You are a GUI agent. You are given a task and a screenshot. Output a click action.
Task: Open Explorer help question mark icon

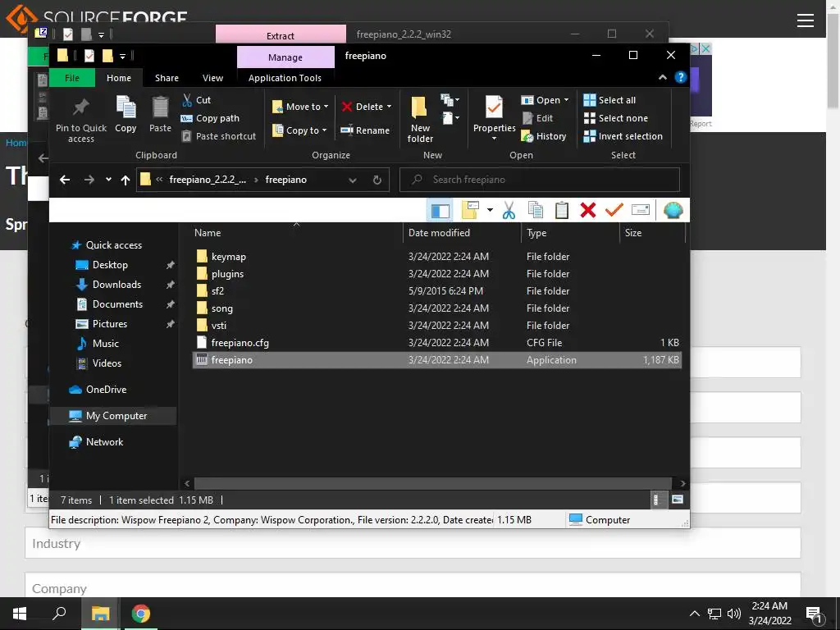pos(680,78)
